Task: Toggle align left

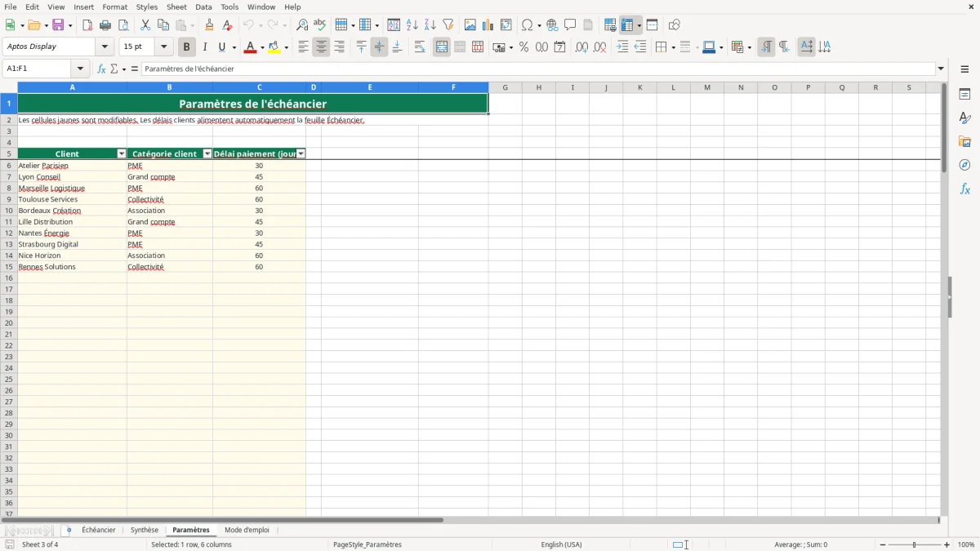Action: 303,47
